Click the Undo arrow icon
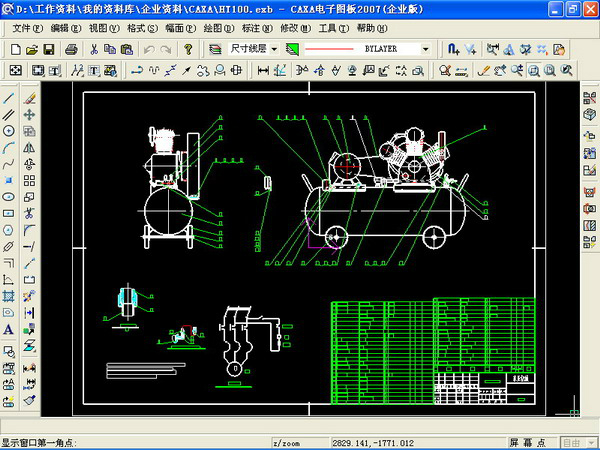This screenshot has width=600, height=450. pyautogui.click(x=148, y=48)
